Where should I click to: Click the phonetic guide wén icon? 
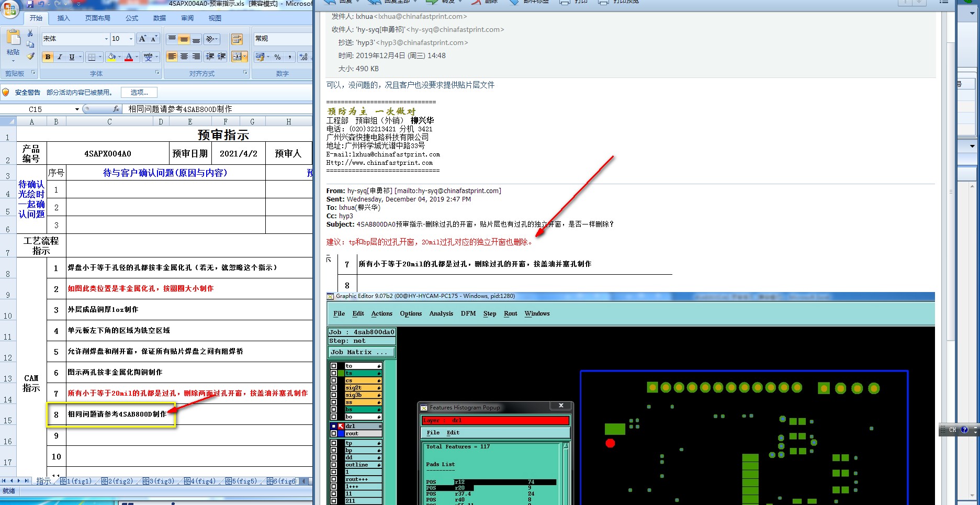point(148,57)
